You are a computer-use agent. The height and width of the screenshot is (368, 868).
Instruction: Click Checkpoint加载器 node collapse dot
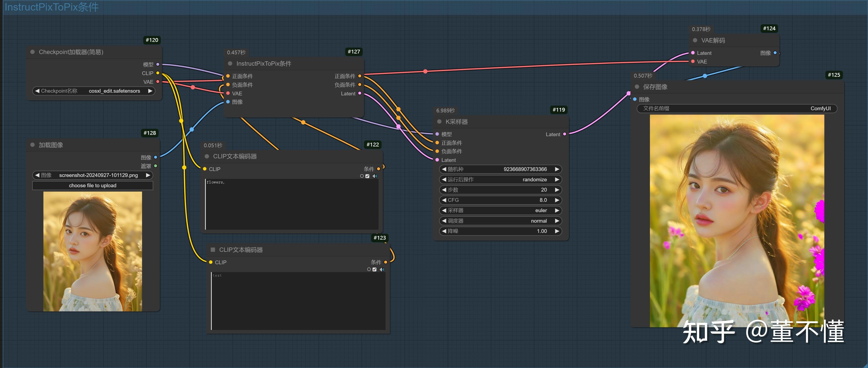click(33, 52)
